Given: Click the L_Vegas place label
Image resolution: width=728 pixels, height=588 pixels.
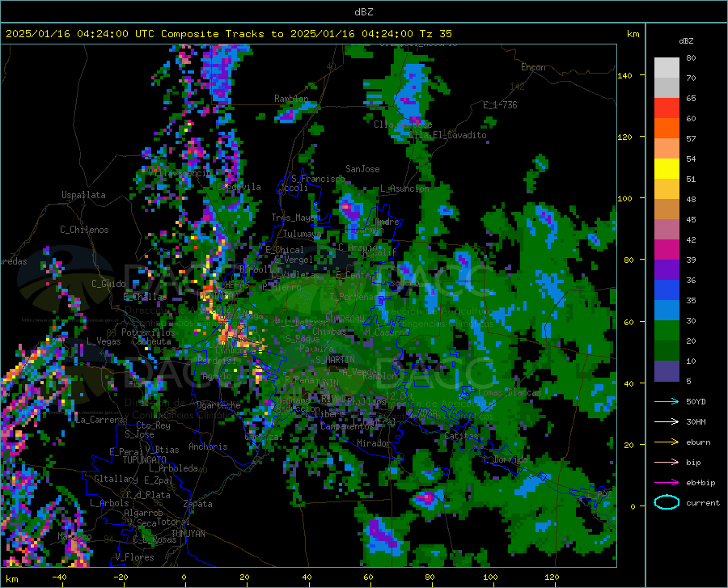Looking at the screenshot, I should click(104, 341).
